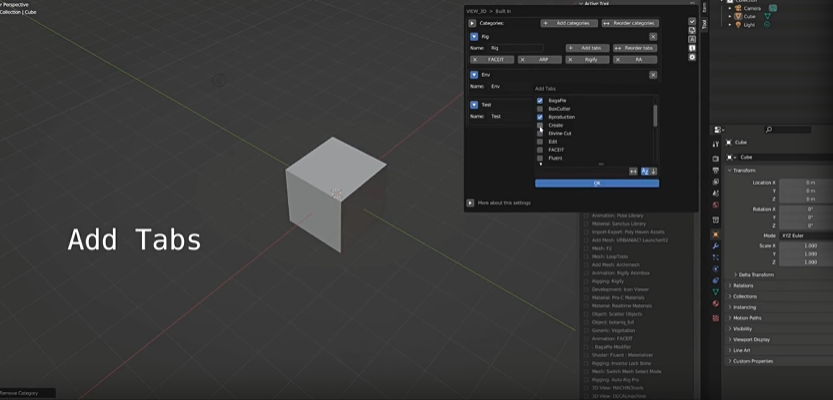Collapse the Rig category section
Screen dimensions: 833x400
[x=474, y=37]
